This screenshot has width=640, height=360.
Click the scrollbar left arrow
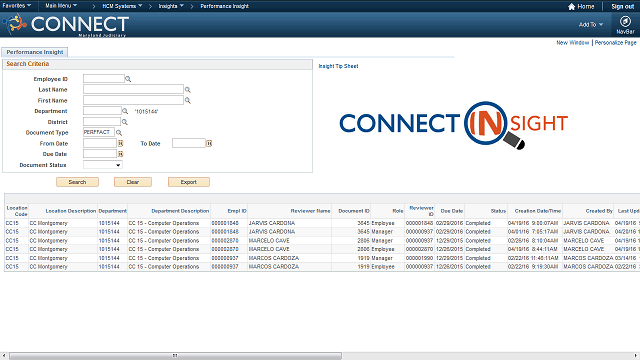[4, 356]
